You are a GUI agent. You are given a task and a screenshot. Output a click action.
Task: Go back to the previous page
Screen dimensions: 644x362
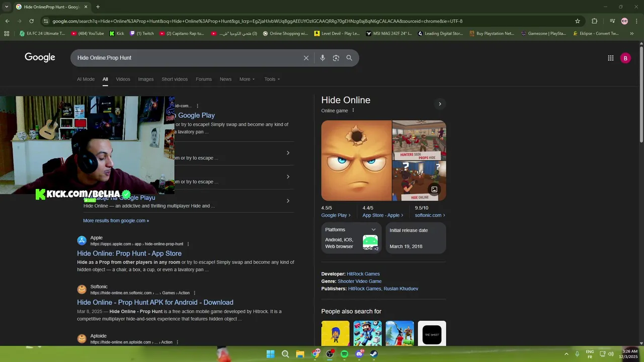(7, 21)
